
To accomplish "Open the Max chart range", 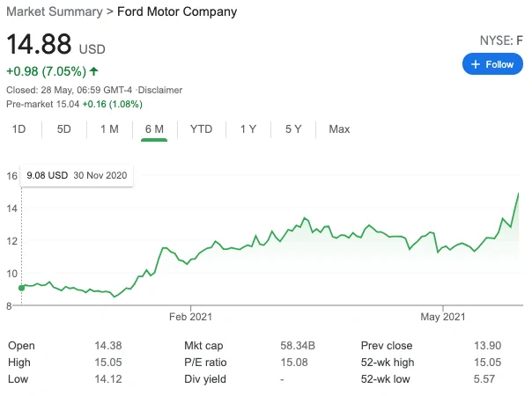I will 339,129.
